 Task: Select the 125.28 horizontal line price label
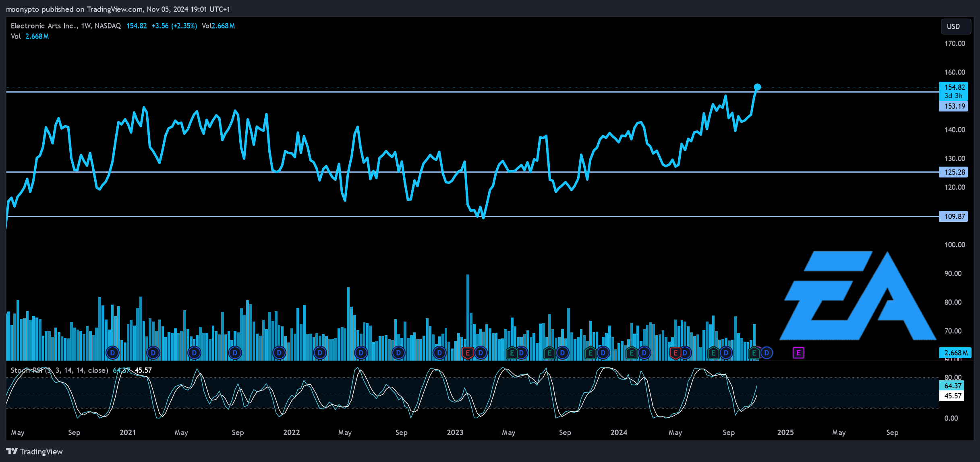click(953, 172)
